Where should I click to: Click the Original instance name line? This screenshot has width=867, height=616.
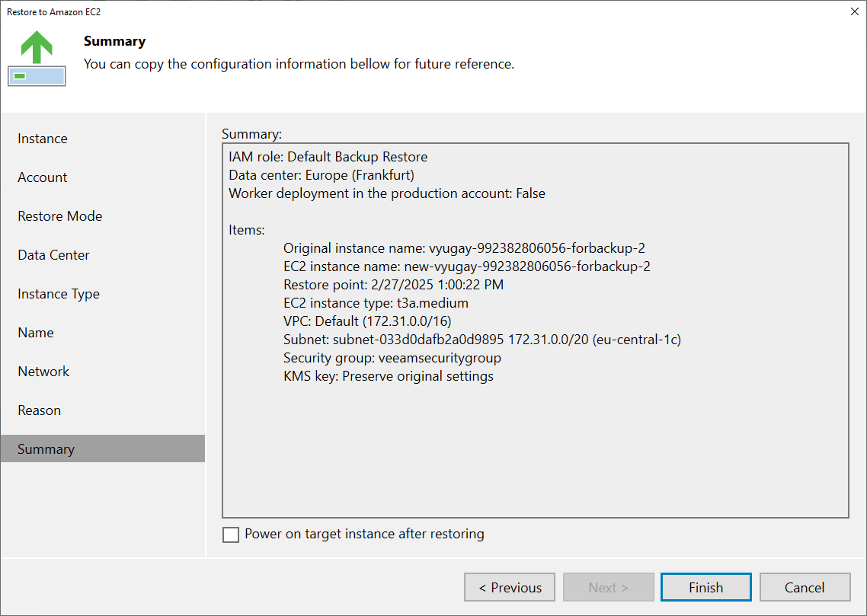[464, 248]
